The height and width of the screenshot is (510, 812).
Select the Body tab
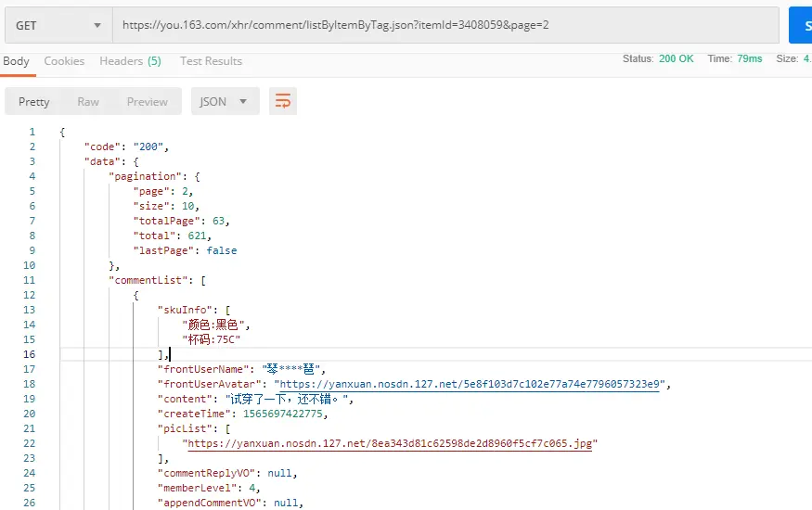tap(16, 61)
